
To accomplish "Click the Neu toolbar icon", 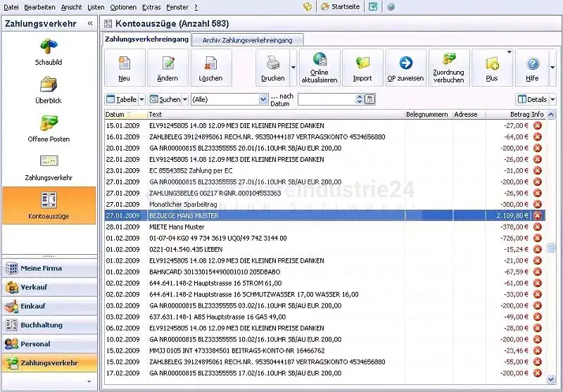I will click(125, 65).
